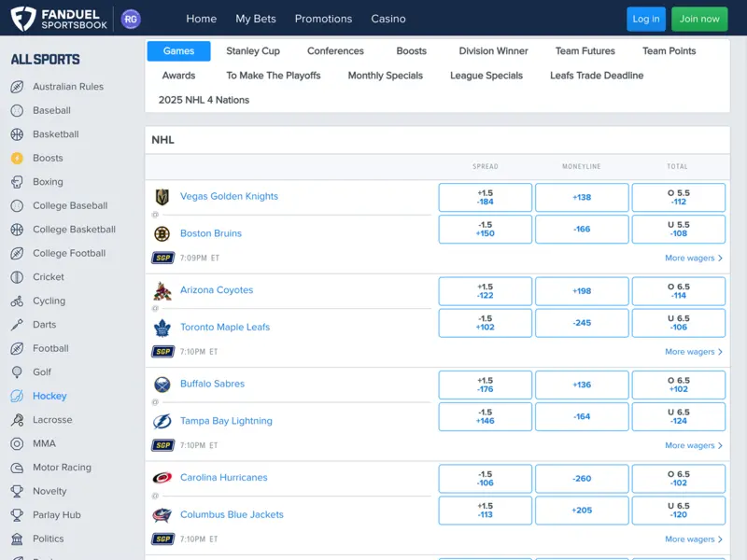Toggle the Toronto Maple Leafs spread +1.5 bet
Viewport: 747px width, 560px height.
[485, 323]
